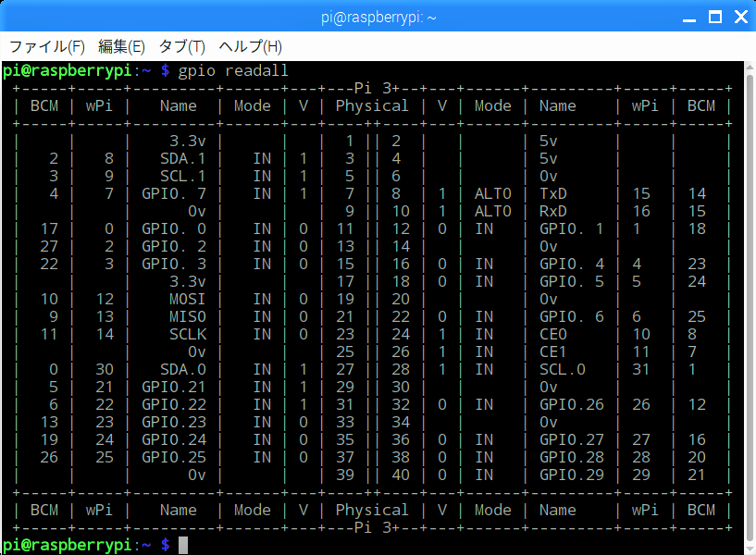This screenshot has width=756, height=555.
Task: Click the 'CE0' pin name
Action: tap(553, 334)
